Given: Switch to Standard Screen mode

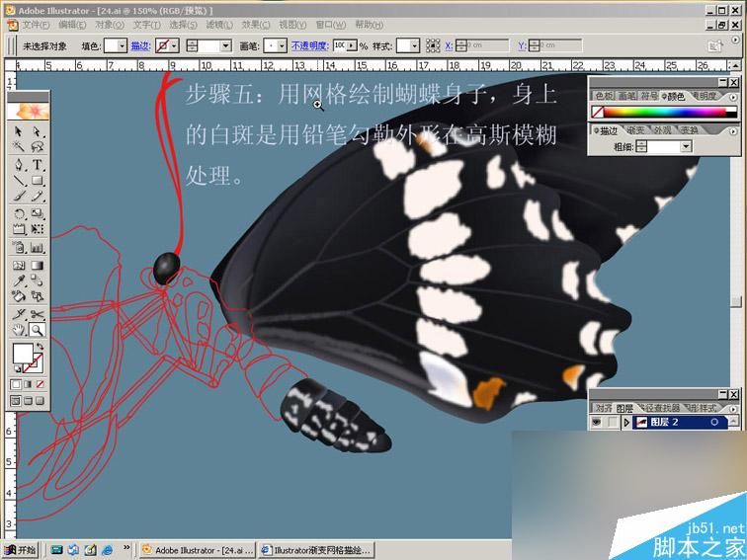Looking at the screenshot, I should click(16, 401).
